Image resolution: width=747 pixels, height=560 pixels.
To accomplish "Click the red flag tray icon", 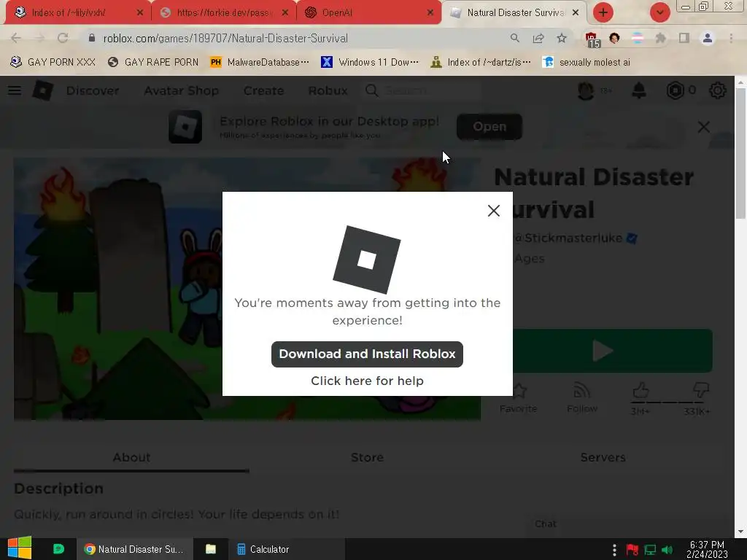I will pyautogui.click(x=632, y=550).
